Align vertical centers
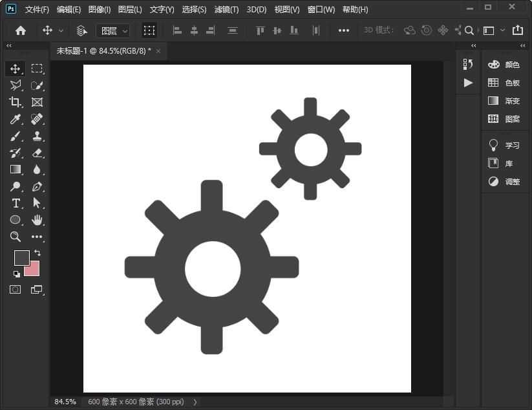Viewport: 532px width, 410px height. pos(277,30)
